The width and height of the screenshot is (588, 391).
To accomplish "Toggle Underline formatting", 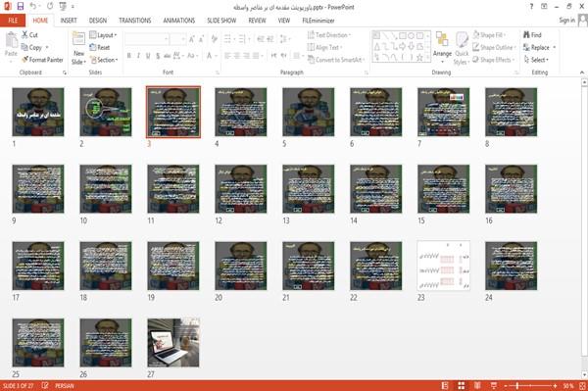I will tap(148, 56).
